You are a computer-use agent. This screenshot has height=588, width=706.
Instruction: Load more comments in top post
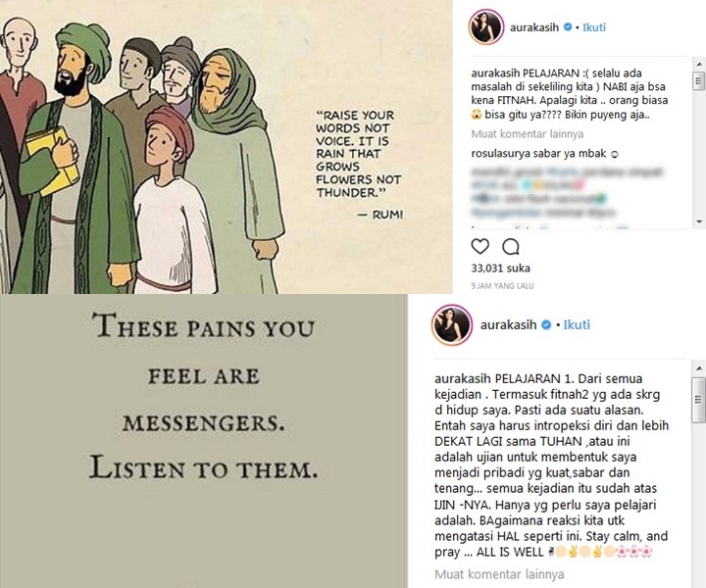click(528, 134)
